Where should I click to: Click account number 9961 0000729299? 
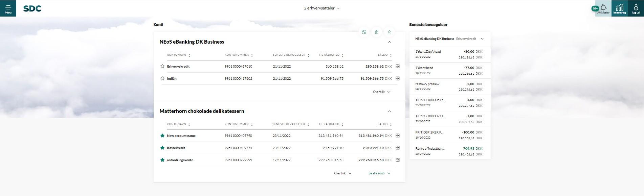(238, 160)
